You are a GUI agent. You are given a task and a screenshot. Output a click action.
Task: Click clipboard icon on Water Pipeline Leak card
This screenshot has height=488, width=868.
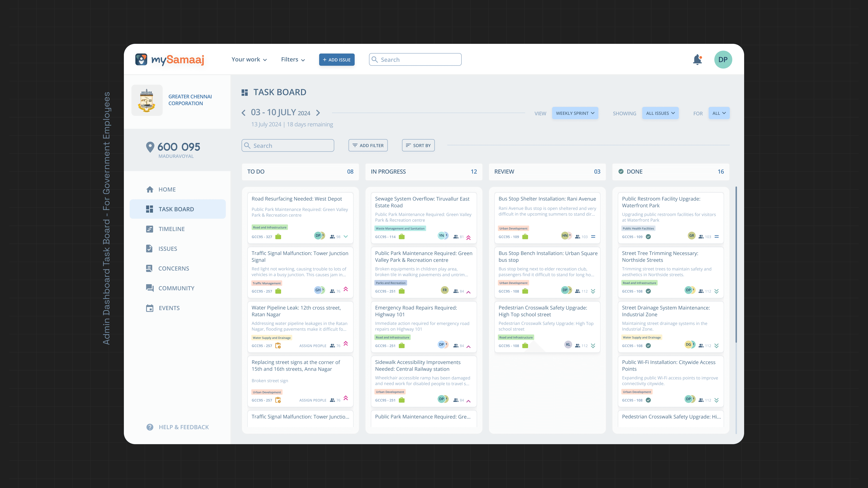point(278,346)
